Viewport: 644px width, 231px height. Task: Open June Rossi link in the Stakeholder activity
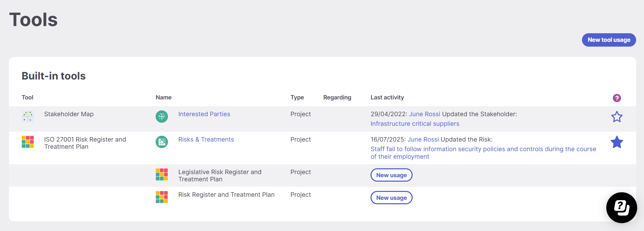[x=425, y=114]
